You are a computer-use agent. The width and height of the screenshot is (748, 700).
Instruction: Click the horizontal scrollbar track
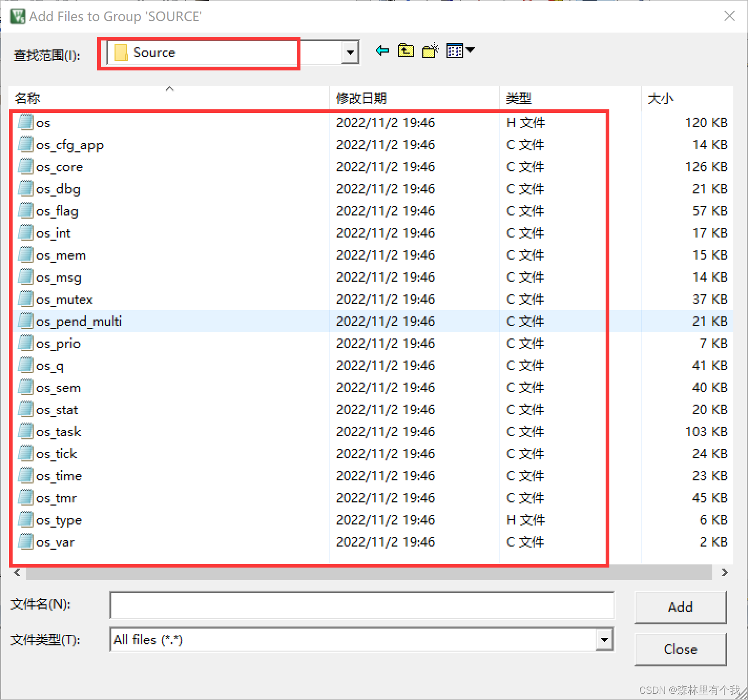(x=369, y=572)
